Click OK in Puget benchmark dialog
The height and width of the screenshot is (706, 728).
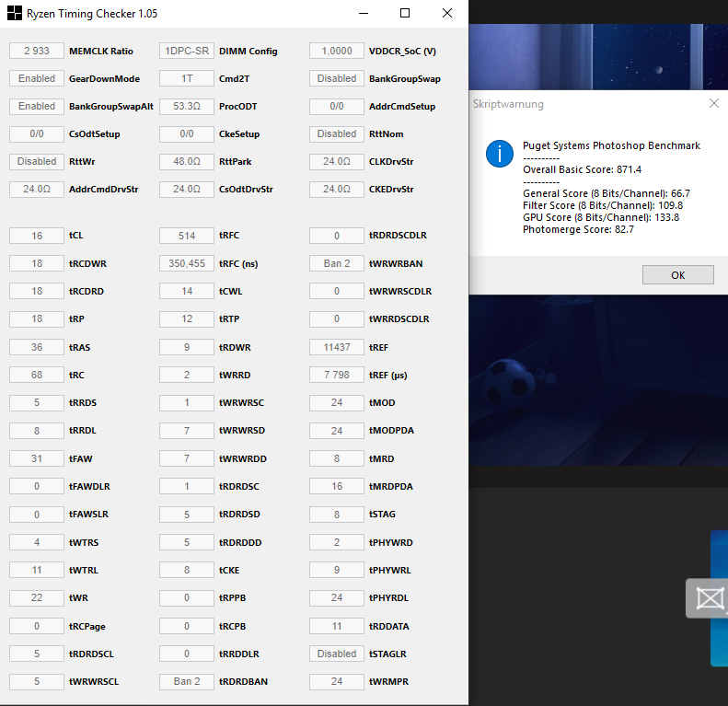(678, 275)
